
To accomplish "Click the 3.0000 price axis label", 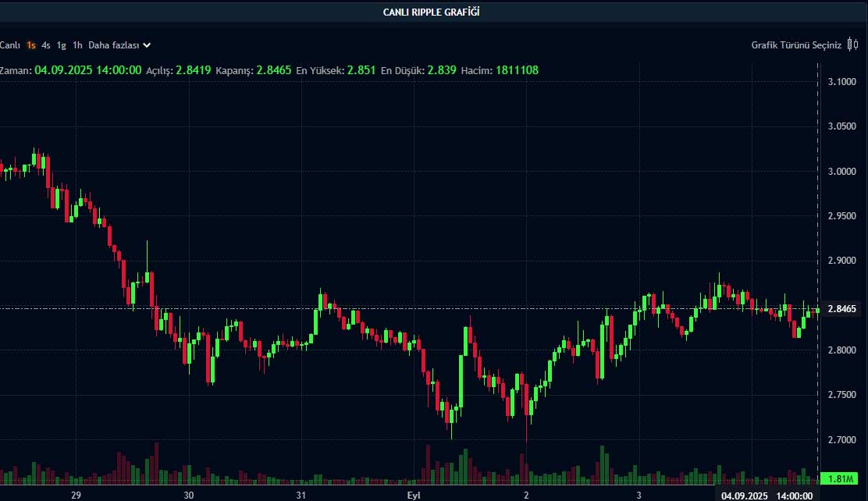I will [x=842, y=172].
